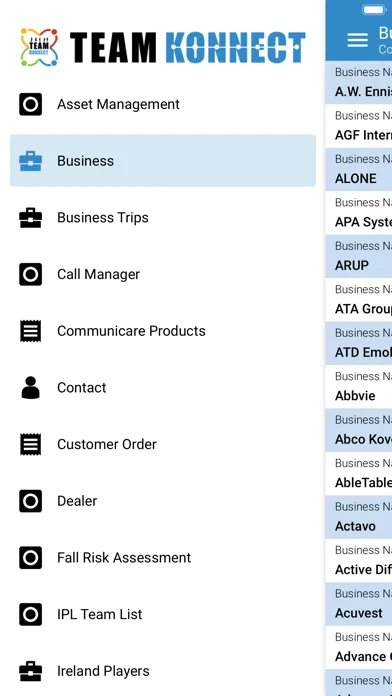Click the Call Manager icon
Screen dimensions: 392x696
pos(31,274)
